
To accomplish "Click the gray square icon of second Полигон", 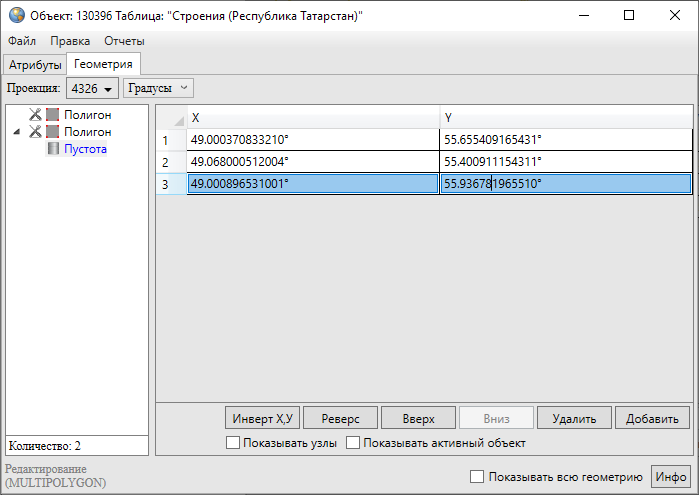I will coord(53,132).
